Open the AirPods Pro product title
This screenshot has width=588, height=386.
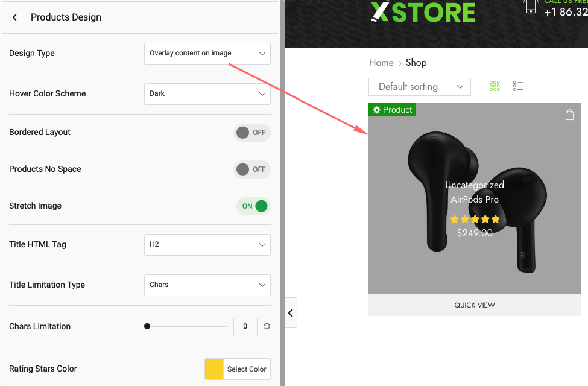point(475,199)
